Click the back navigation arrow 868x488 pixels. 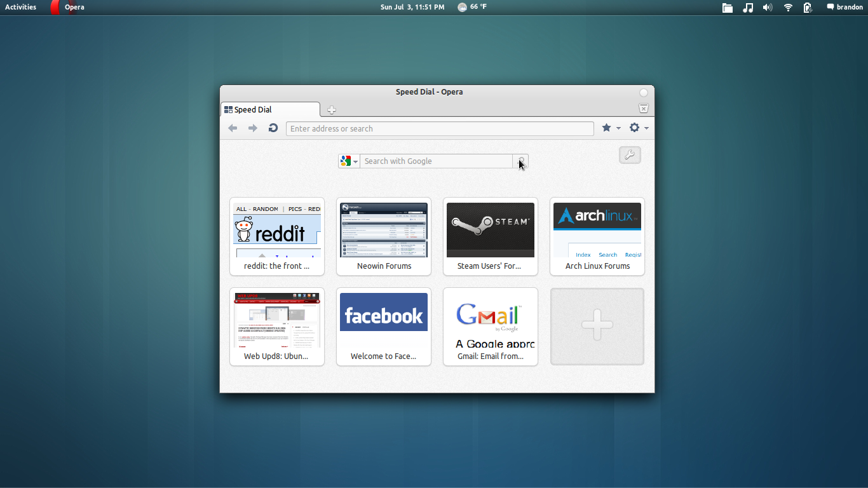233,128
